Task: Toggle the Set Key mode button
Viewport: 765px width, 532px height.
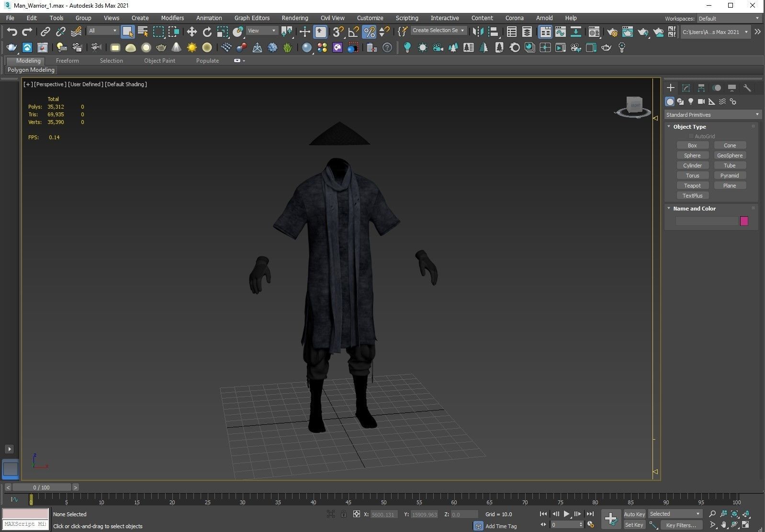Action: (634, 525)
